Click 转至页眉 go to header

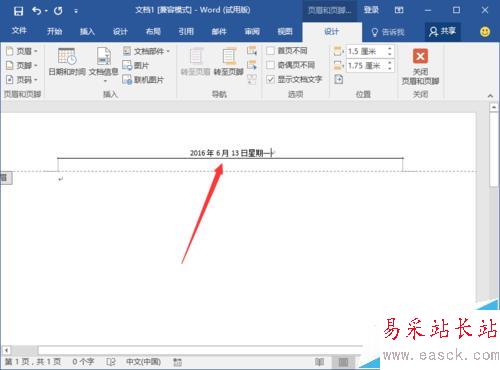coord(196,62)
